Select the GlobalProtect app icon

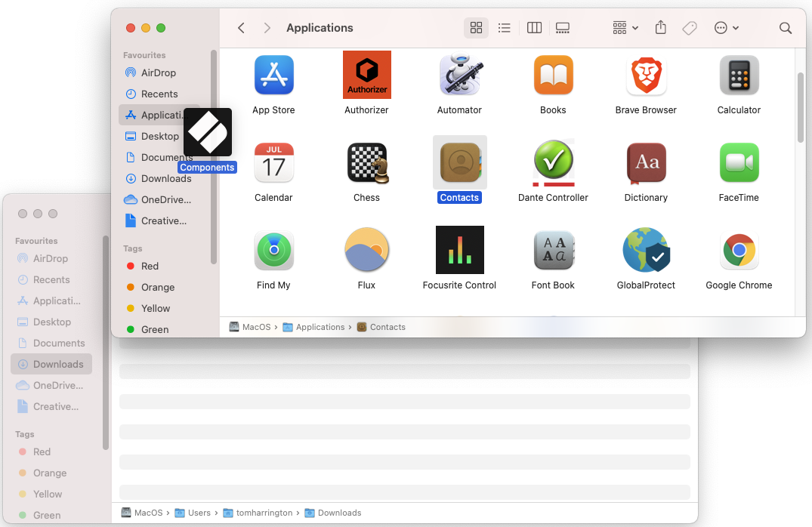[x=647, y=250]
